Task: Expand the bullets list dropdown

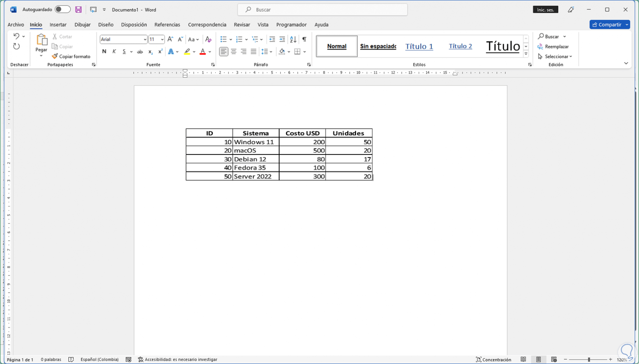Action: point(231,39)
